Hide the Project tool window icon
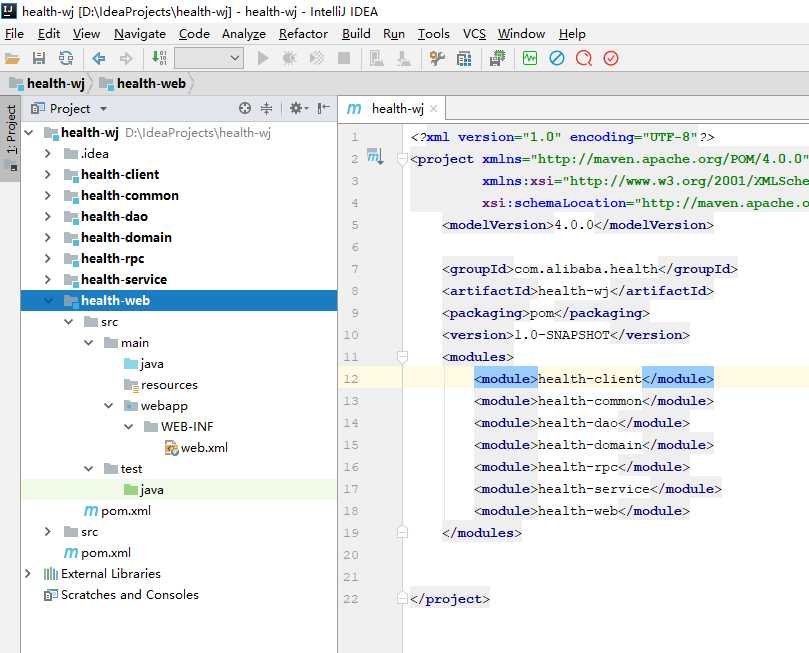This screenshot has height=653, width=809. [323, 108]
